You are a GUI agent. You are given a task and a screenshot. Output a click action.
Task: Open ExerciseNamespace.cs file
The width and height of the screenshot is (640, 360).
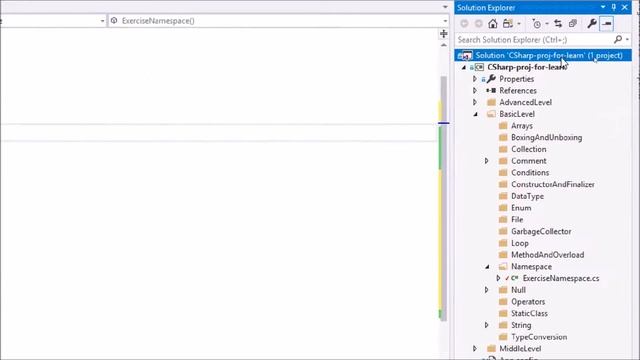pos(561,278)
